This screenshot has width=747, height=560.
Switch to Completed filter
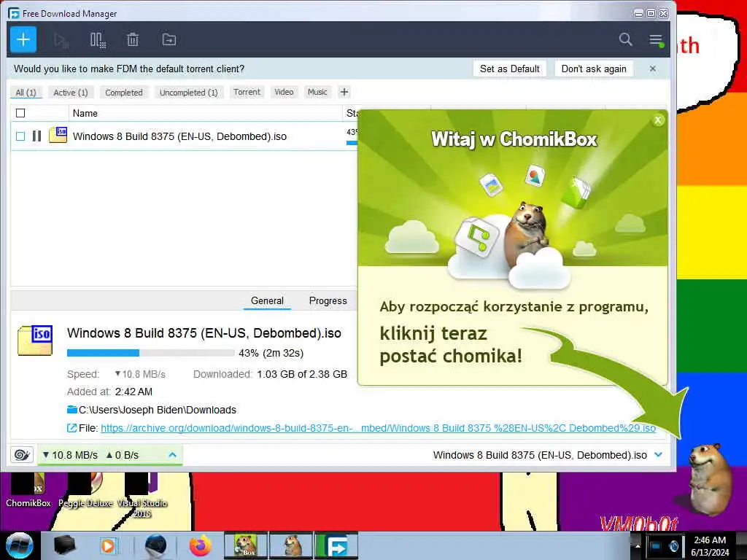124,93
